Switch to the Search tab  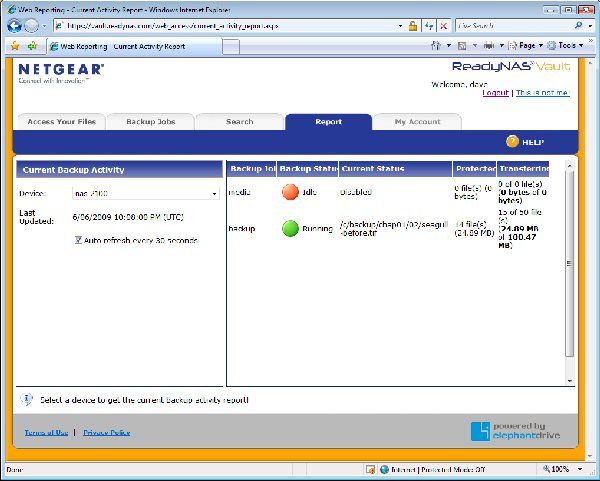(x=240, y=122)
